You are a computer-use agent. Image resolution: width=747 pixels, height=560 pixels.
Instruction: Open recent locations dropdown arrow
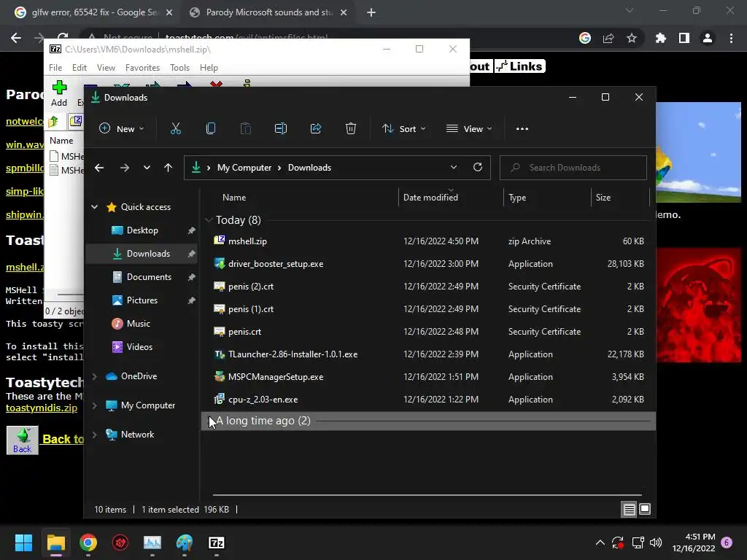(147, 168)
